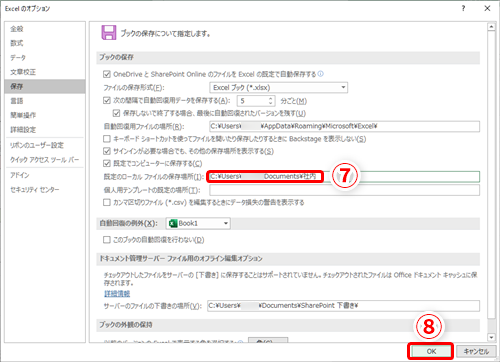Toggle save to computer by default checkbox

pyautogui.click(x=107, y=163)
